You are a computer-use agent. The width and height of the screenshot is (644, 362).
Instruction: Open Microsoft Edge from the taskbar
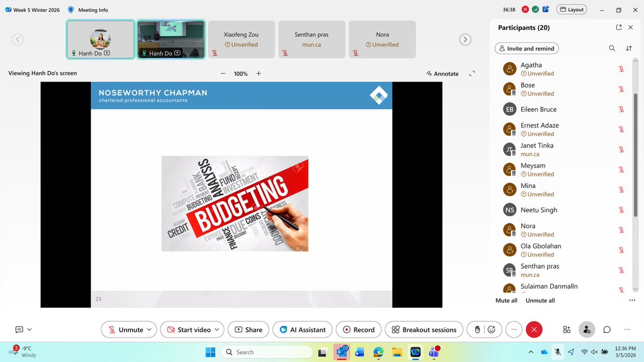[x=378, y=352]
